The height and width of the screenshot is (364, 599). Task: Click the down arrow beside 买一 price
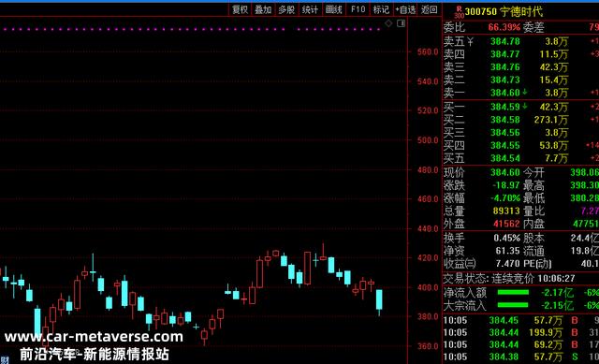pos(525,106)
